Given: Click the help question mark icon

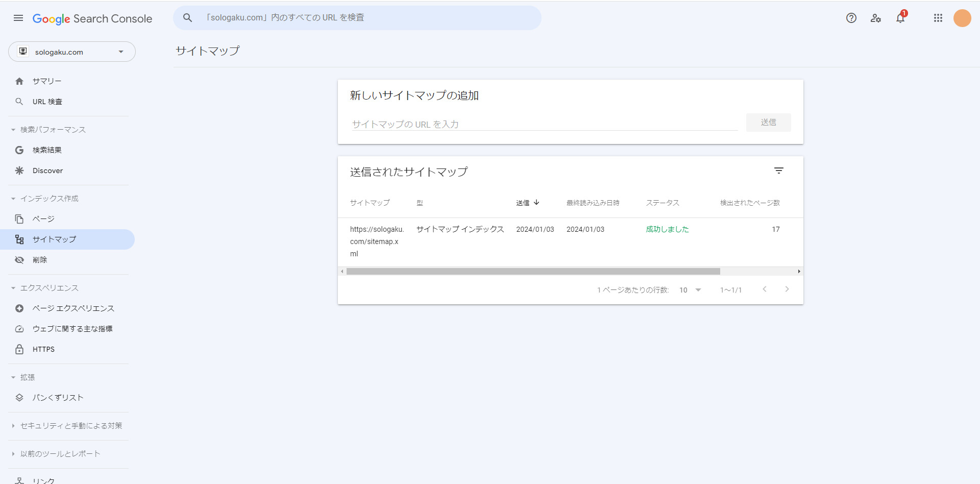Looking at the screenshot, I should (x=851, y=18).
